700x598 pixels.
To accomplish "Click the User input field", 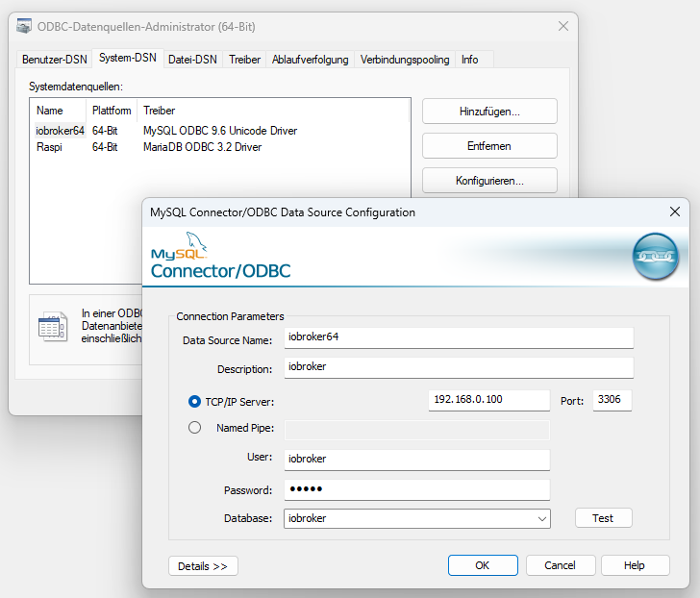I will [x=417, y=460].
